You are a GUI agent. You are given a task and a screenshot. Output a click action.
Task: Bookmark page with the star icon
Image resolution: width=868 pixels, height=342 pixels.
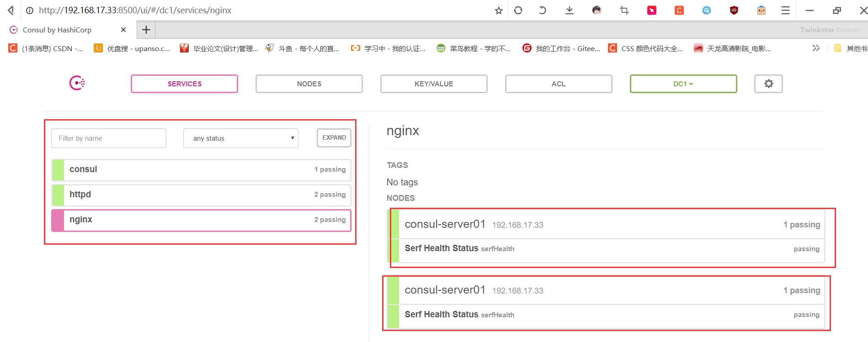[x=499, y=10]
